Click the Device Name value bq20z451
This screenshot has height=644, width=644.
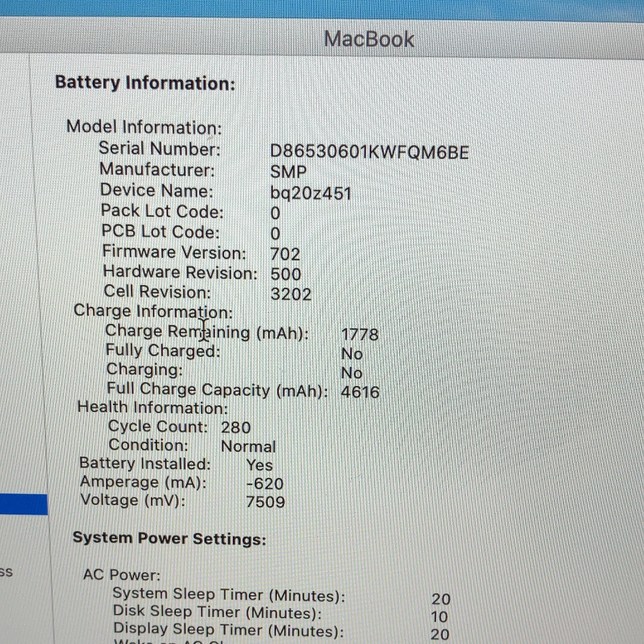click(x=311, y=193)
